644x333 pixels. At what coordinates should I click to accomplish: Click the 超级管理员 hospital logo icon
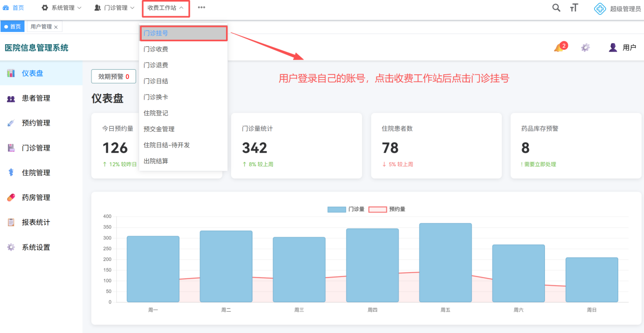click(600, 9)
